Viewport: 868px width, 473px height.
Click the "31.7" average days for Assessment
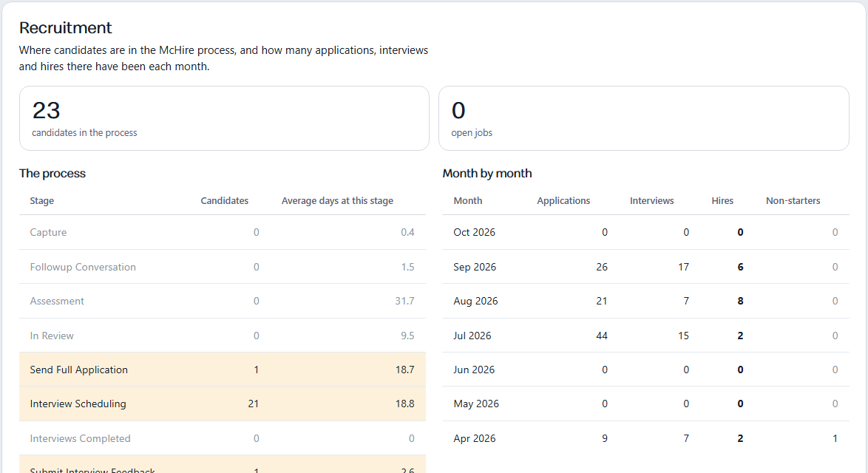click(404, 301)
